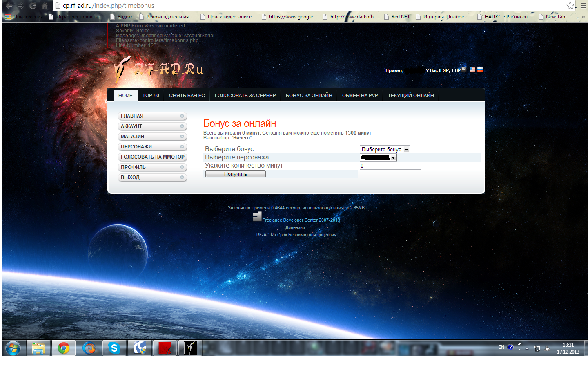This screenshot has width=588, height=368.
Task: Open ПРОФИЛЬ in the sidebar
Action: pyautogui.click(x=152, y=167)
